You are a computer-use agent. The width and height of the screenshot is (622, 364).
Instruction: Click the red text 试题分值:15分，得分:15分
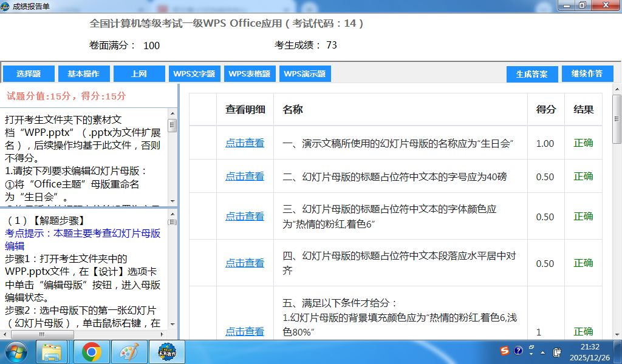tap(66, 96)
